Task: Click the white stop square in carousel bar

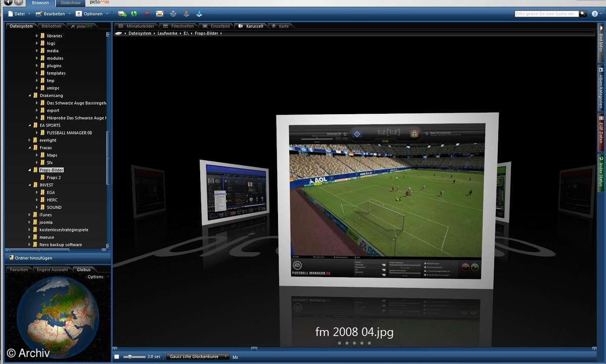Action: pyautogui.click(x=117, y=356)
